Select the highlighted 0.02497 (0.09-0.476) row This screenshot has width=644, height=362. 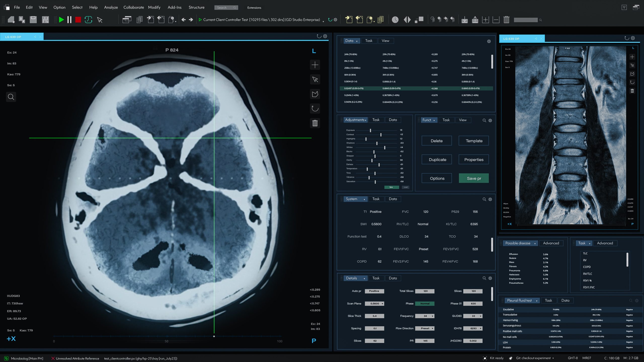416,88
